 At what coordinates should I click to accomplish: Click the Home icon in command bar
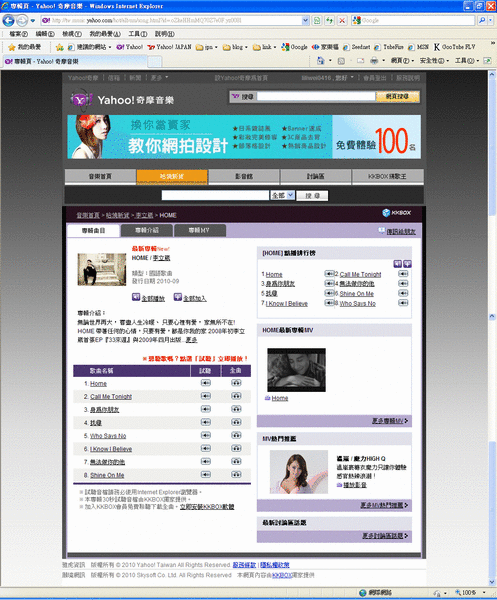[321, 61]
